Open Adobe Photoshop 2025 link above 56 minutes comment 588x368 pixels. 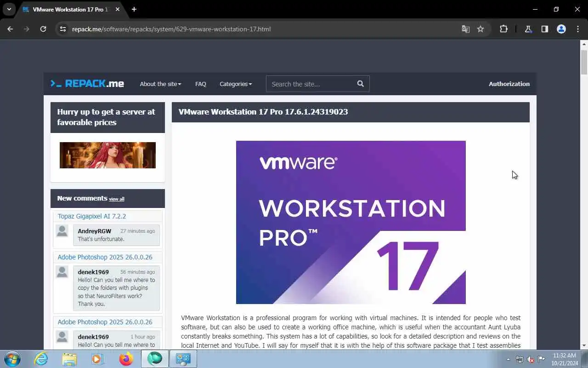(105, 257)
